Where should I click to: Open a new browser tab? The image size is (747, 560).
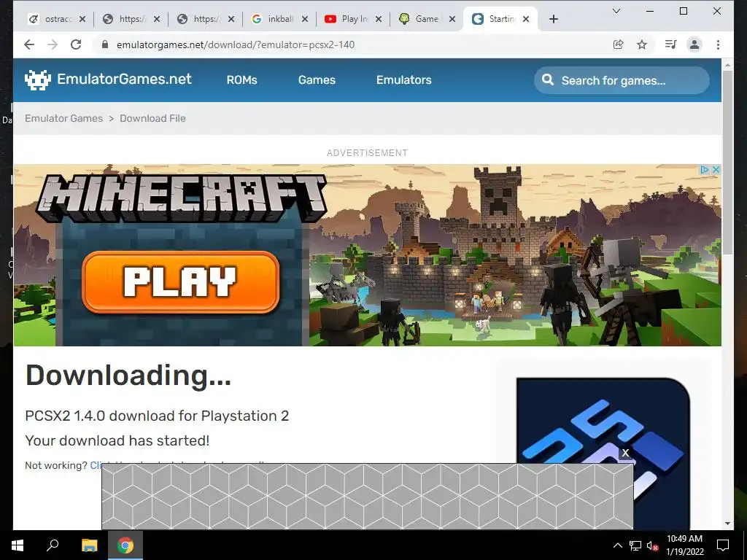(553, 19)
